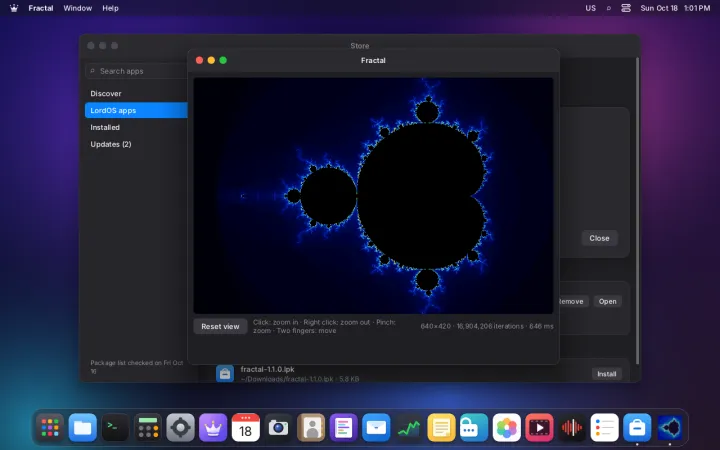Click Install for fractal-1.1.0.lpk

[x=607, y=374]
